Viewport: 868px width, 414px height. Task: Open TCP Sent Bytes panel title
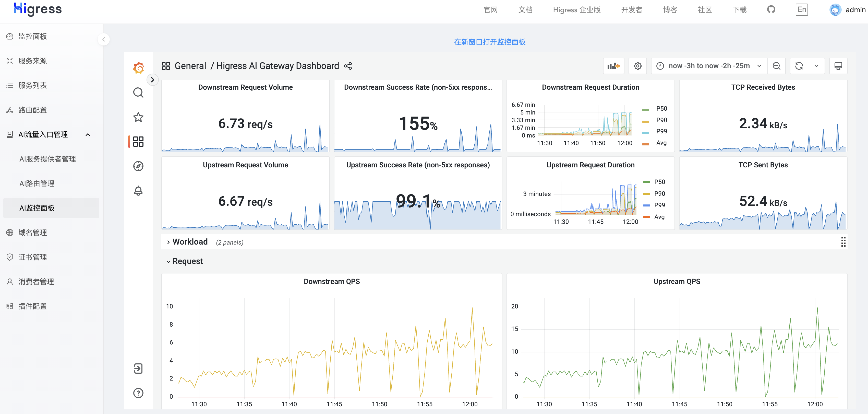[x=763, y=165]
